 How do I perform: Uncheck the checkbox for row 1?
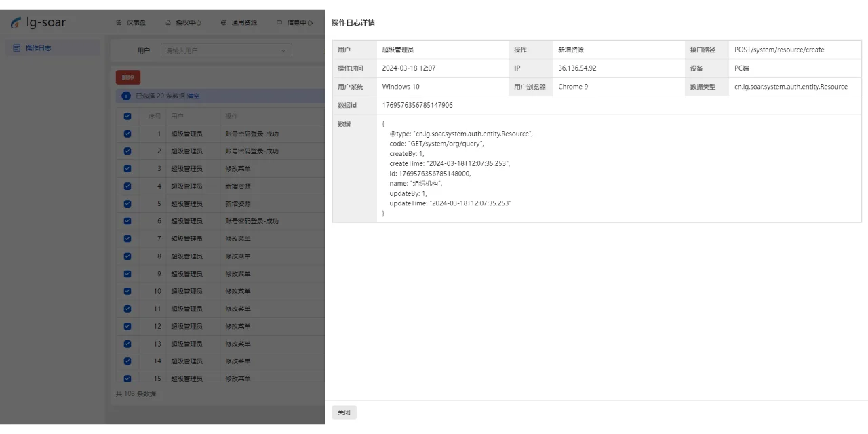[127, 134]
